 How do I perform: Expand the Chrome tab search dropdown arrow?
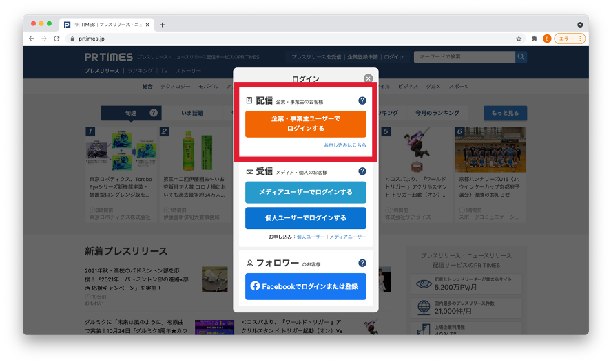[x=580, y=25]
